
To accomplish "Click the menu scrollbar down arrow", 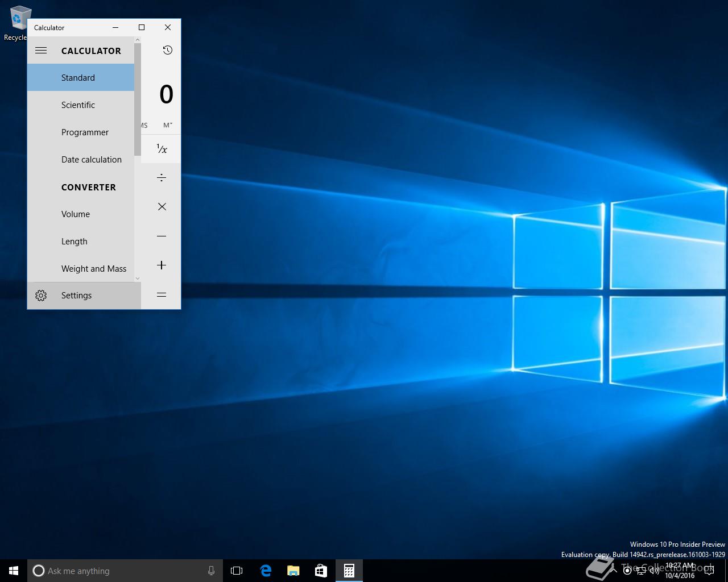I will [138, 278].
